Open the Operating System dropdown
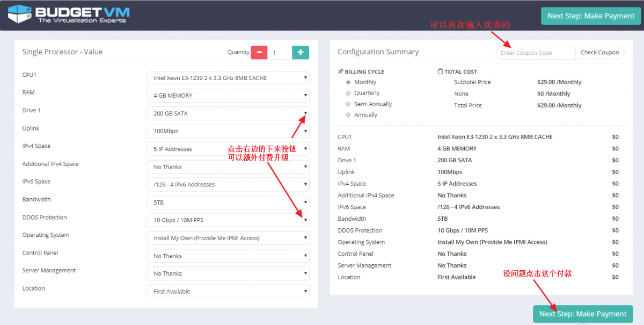Image resolution: width=644 pixels, height=325 pixels. [228, 238]
